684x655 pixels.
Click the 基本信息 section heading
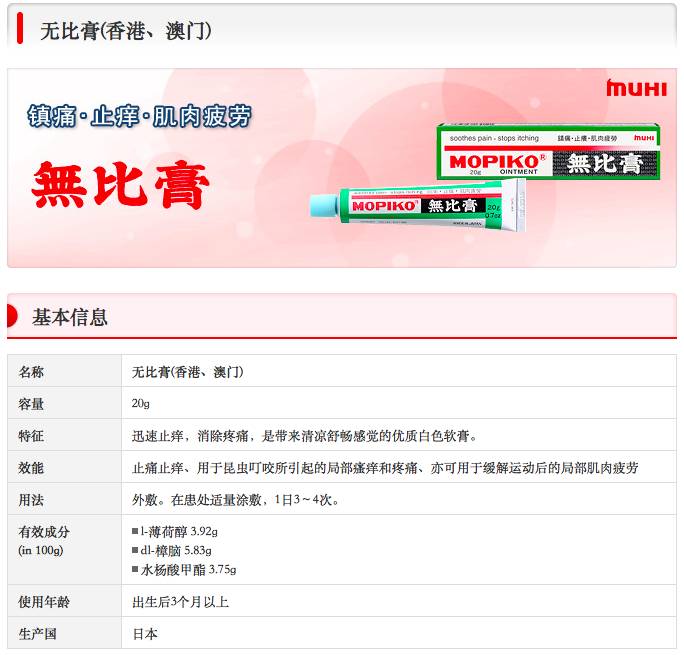coord(70,317)
